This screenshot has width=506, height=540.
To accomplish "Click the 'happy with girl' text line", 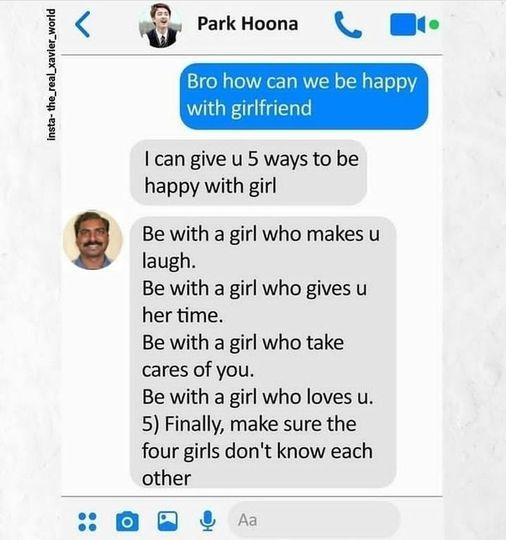I will point(210,186).
